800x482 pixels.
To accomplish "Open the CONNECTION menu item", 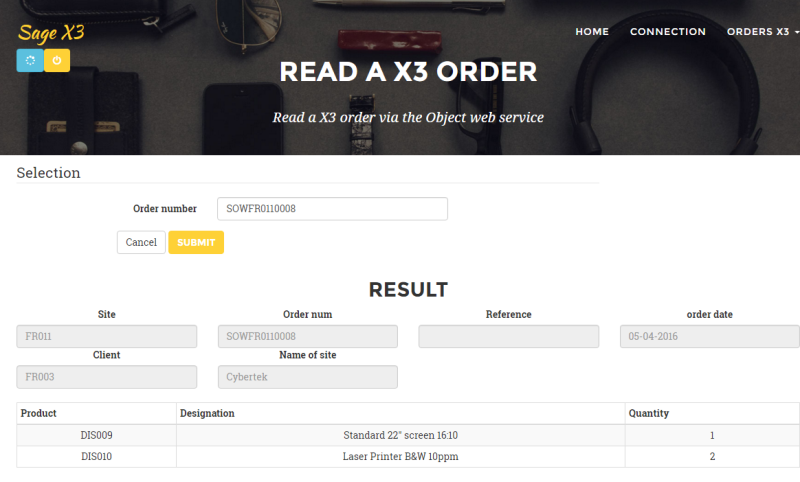I will click(667, 32).
